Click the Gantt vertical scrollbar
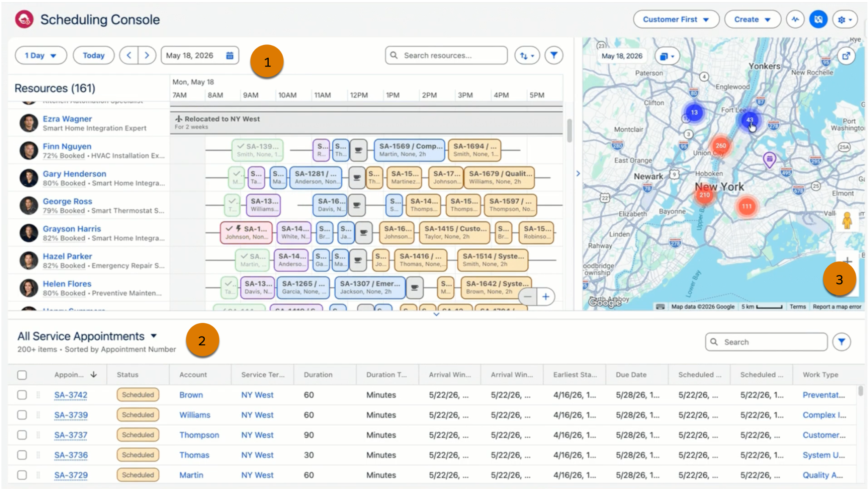 (569, 131)
